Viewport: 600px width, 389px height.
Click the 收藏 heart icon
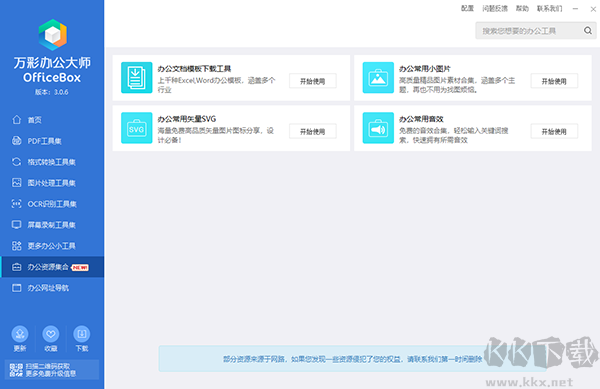[51, 334]
